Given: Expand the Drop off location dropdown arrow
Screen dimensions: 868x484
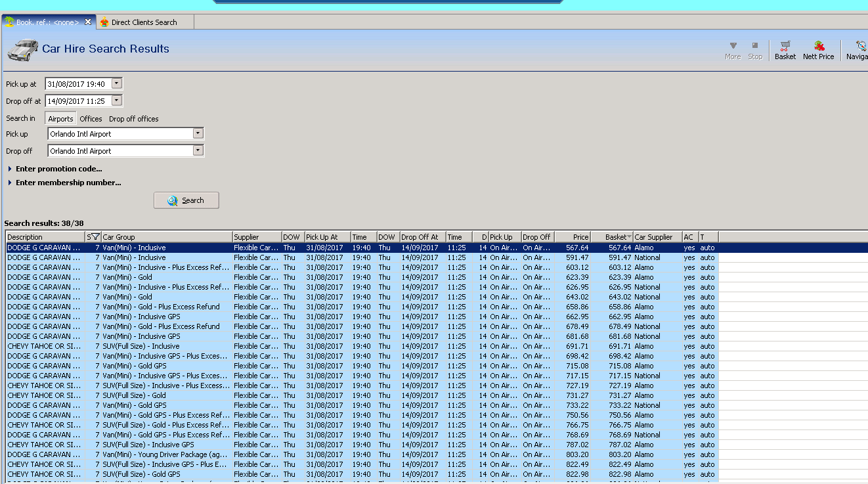Looking at the screenshot, I should pyautogui.click(x=198, y=150).
